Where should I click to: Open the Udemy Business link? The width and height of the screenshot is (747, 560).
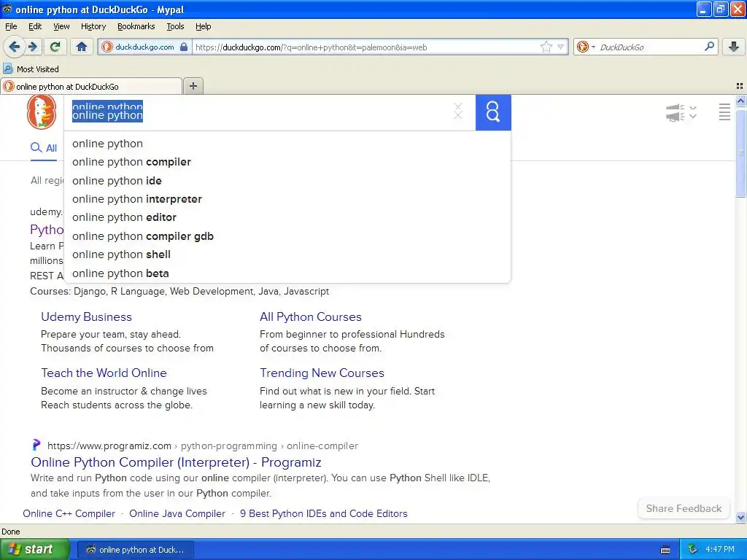pyautogui.click(x=86, y=316)
